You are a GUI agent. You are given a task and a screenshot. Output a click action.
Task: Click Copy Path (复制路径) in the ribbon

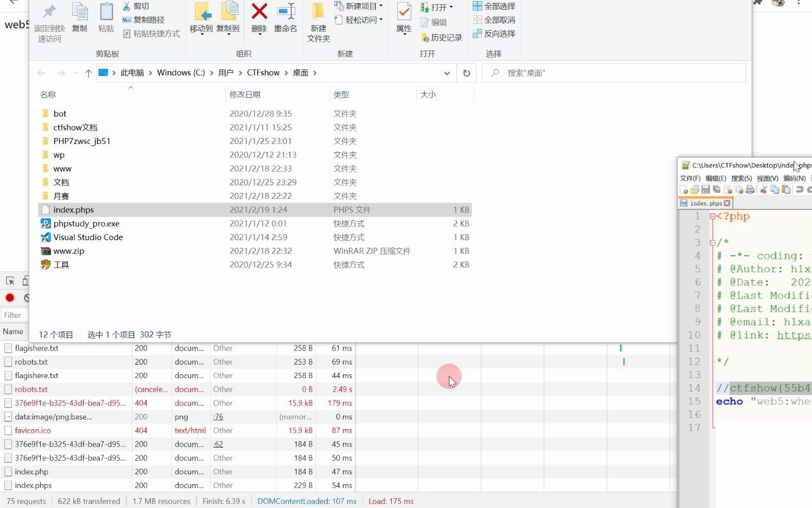143,20
